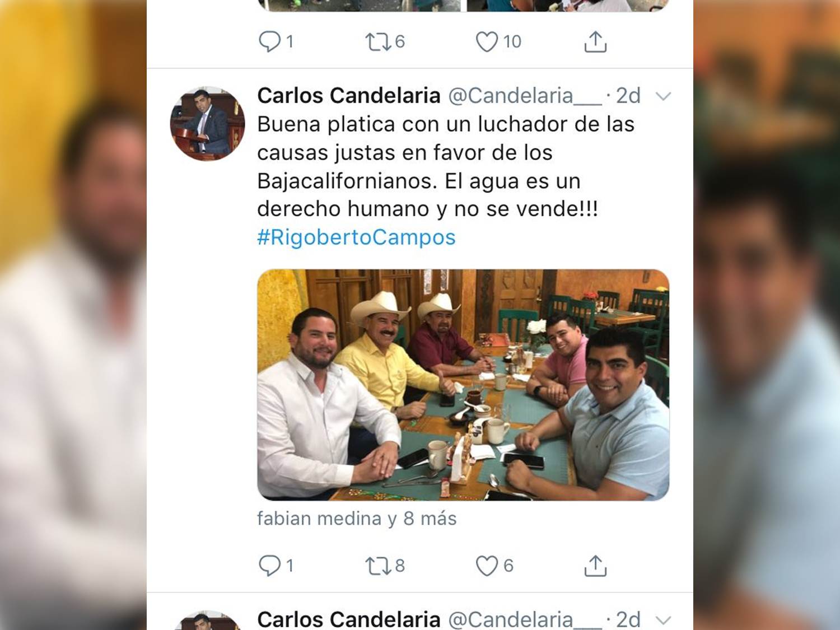Tap the 2d timestamp of the tweet

point(628,96)
